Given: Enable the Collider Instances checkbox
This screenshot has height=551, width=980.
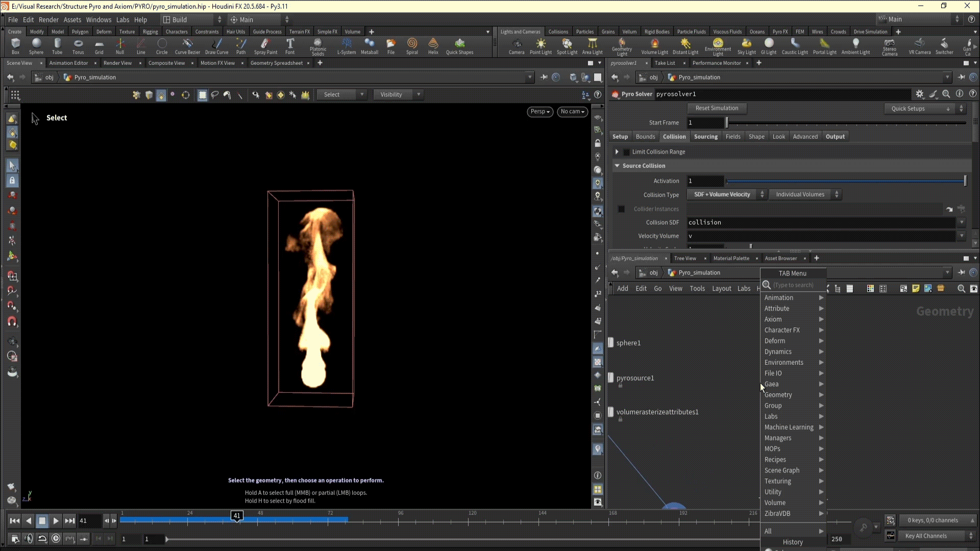Looking at the screenshot, I should (621, 209).
